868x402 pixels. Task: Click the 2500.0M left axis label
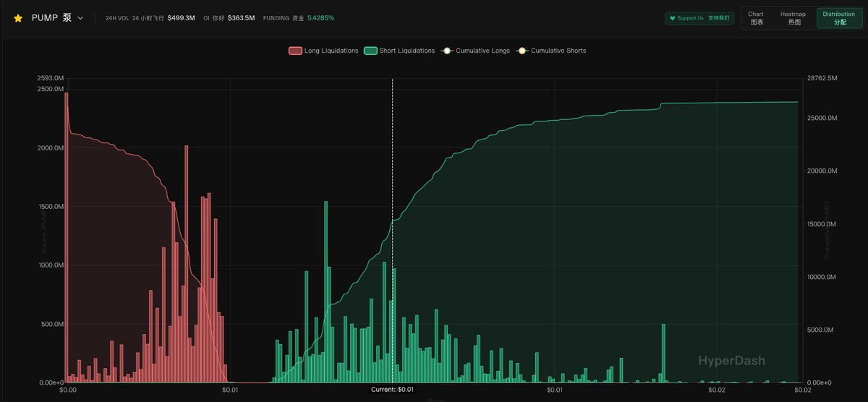[x=50, y=88]
